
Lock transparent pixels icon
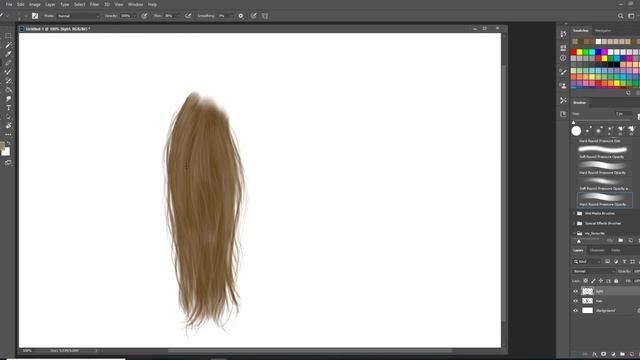pos(586,281)
